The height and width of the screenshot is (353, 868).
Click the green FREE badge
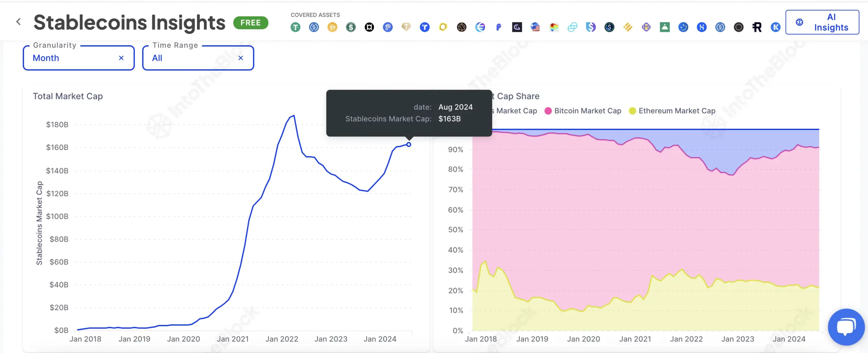click(x=251, y=23)
